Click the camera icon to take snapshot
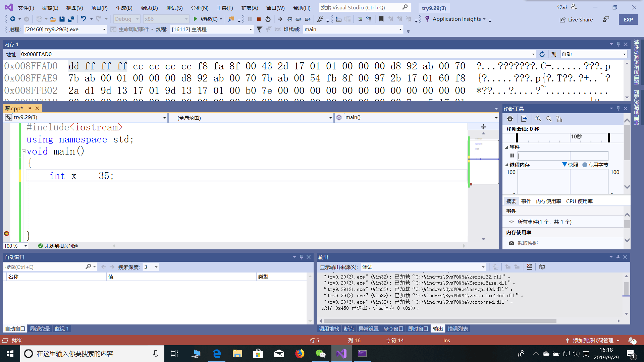This screenshot has width=644, height=362. (x=511, y=243)
